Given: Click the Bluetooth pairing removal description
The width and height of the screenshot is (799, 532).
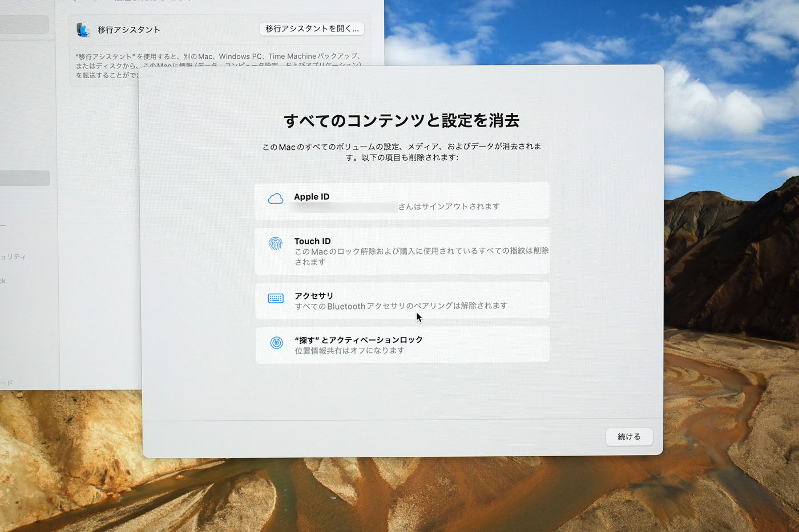Looking at the screenshot, I should [401, 306].
